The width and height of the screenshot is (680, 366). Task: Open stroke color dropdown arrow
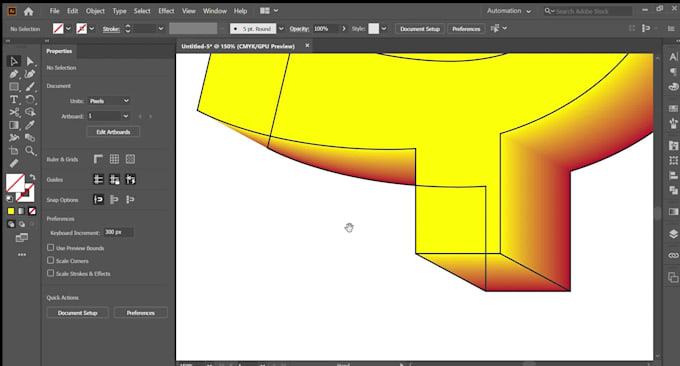point(92,29)
